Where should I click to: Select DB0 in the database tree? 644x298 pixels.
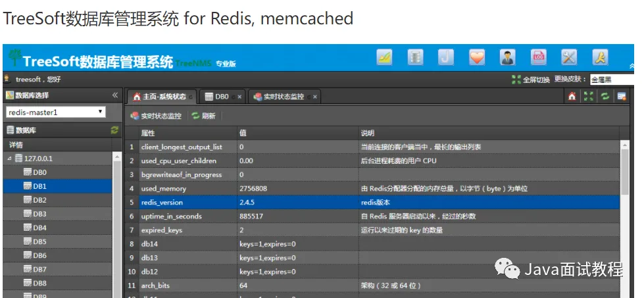[40, 172]
